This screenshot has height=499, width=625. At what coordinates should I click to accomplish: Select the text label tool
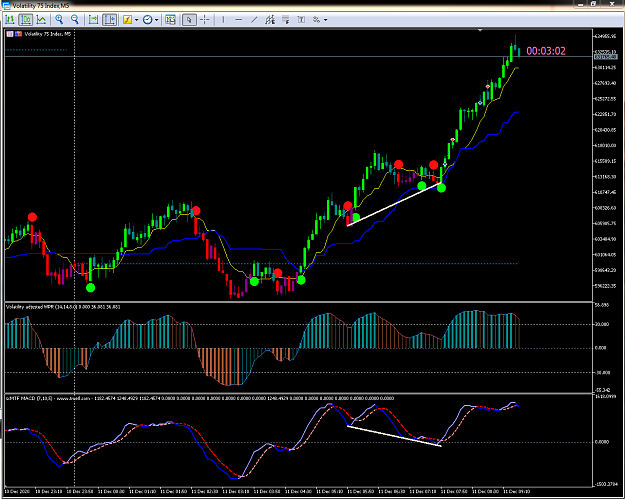(x=301, y=20)
